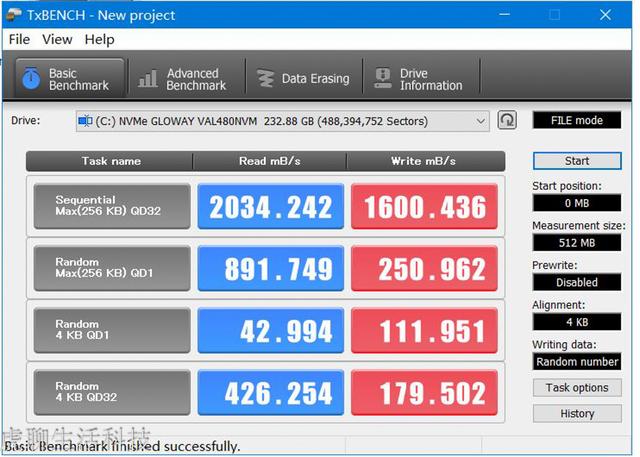Image resolution: width=640 pixels, height=457 pixels.
Task: Open the View menu
Action: [x=57, y=40]
